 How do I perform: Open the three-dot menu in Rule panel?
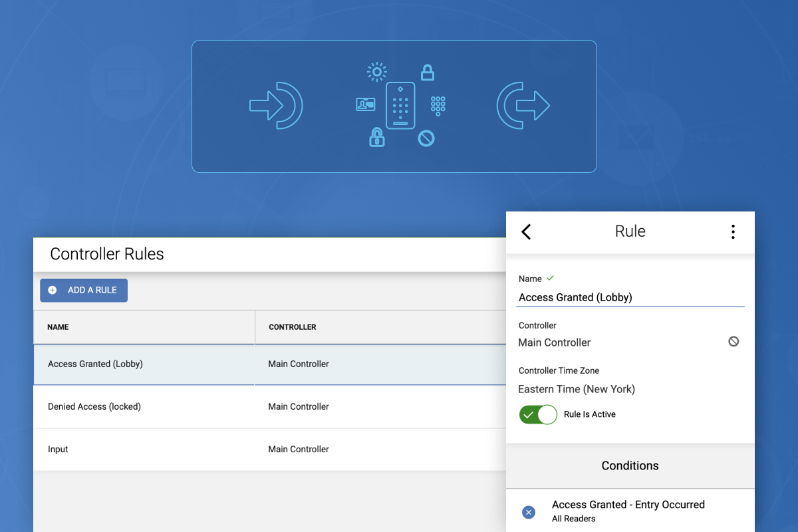click(x=733, y=231)
